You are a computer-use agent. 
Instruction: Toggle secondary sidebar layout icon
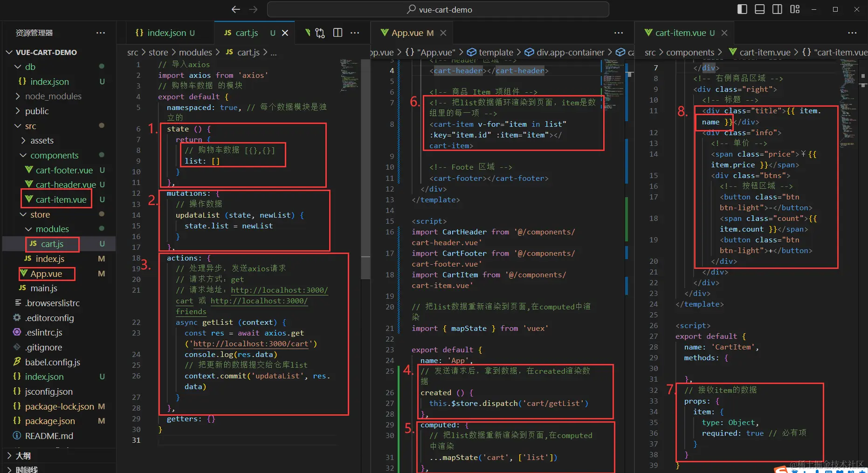tap(777, 9)
